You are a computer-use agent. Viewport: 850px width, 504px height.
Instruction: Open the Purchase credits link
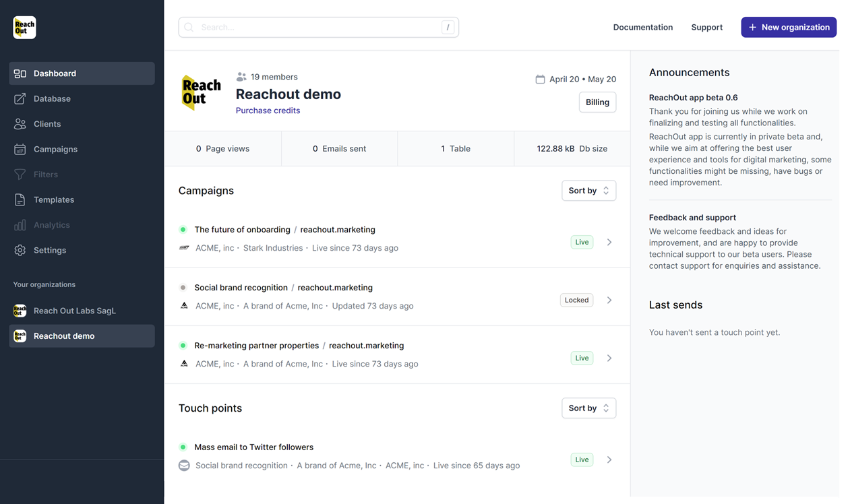tap(268, 110)
